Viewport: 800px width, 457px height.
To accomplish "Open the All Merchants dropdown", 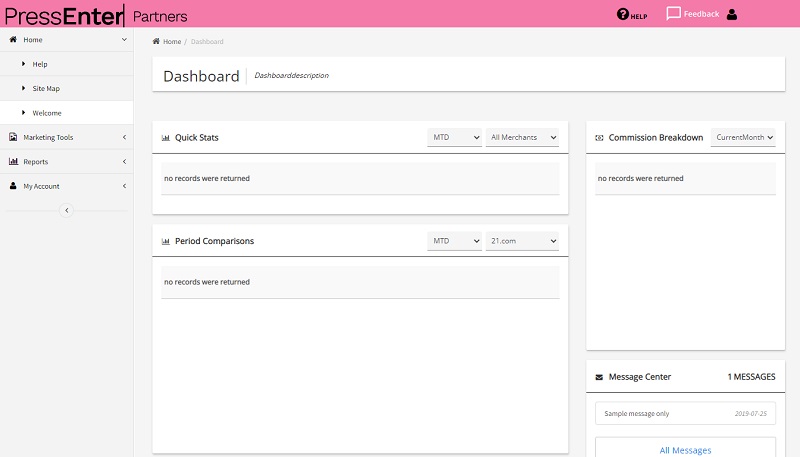I will click(x=522, y=137).
